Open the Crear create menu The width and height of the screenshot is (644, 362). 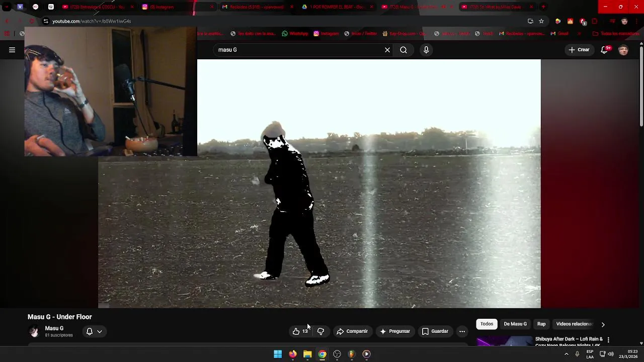point(579,50)
